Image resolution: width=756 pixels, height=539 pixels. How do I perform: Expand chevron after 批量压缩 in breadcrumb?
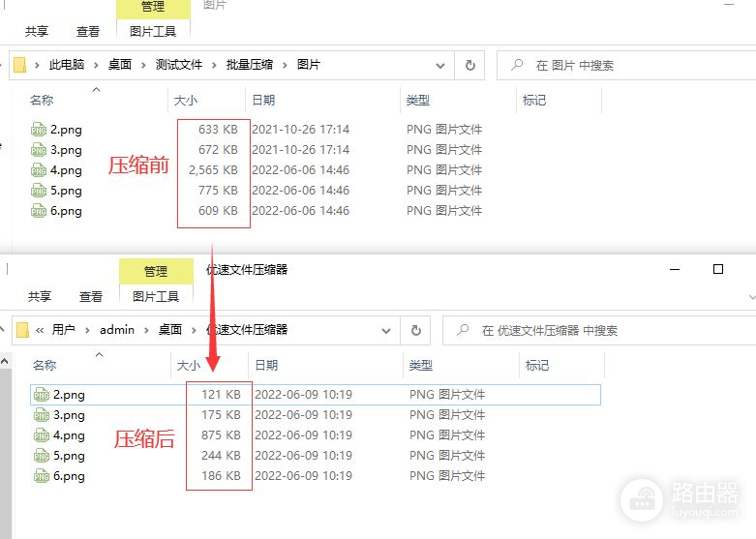(285, 65)
